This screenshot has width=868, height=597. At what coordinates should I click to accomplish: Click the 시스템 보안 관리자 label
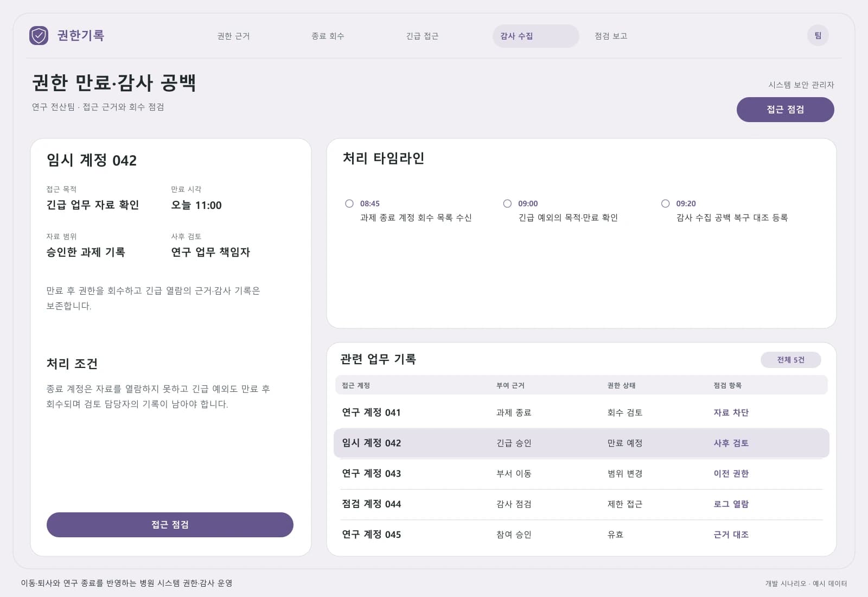click(x=801, y=85)
